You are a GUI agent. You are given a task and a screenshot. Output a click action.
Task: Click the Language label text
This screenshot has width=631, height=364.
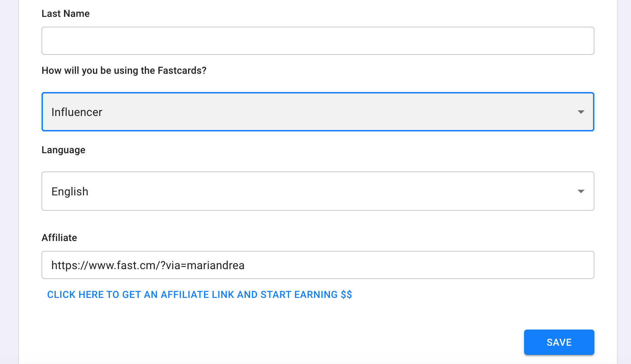point(63,150)
